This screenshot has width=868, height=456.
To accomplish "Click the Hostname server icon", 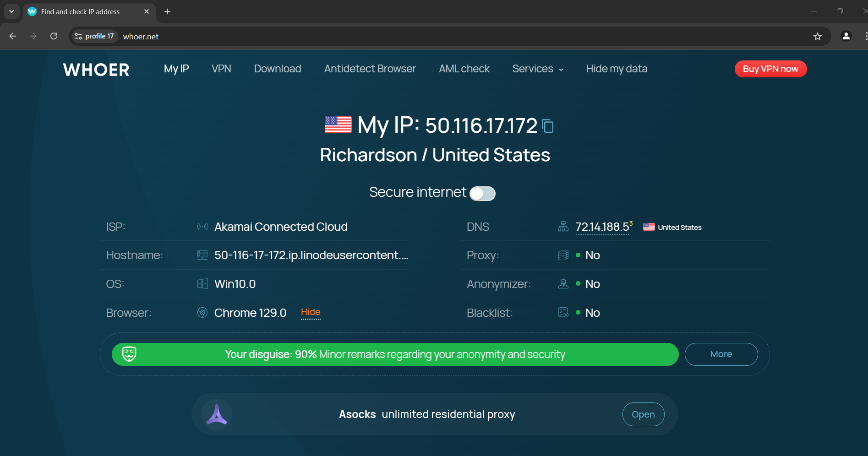I will tap(202, 255).
